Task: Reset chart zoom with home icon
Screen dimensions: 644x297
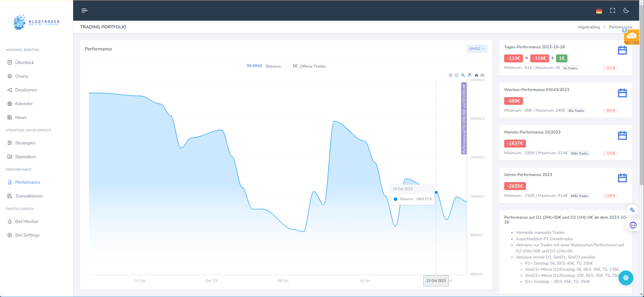Action: [x=476, y=75]
